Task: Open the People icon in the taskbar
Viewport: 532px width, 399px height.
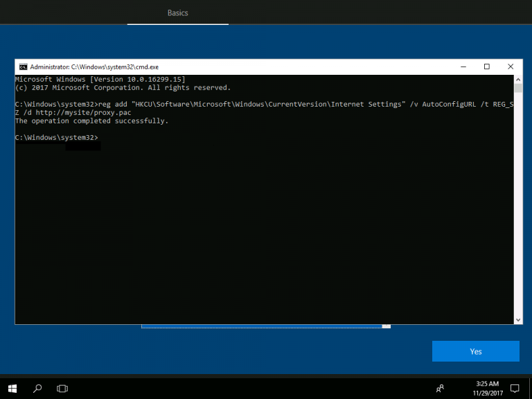Action: [440, 388]
